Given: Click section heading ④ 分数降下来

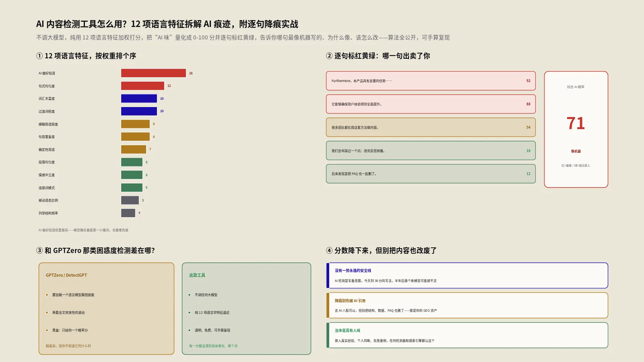Looking at the screenshot, I should (x=381, y=251).
